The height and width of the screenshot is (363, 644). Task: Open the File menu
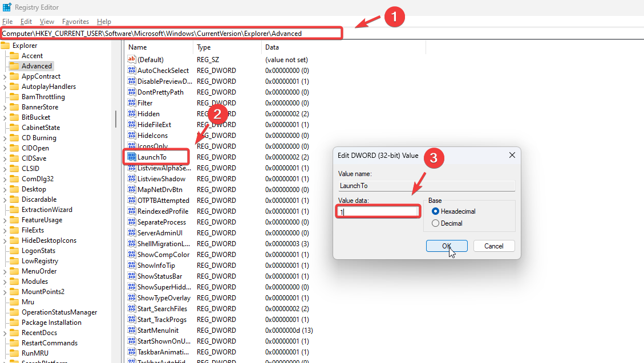tap(7, 21)
